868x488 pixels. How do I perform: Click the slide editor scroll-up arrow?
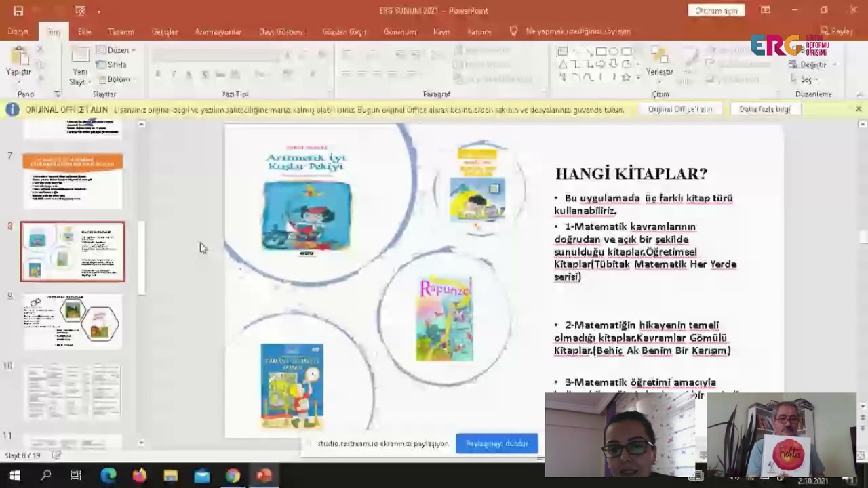click(863, 124)
